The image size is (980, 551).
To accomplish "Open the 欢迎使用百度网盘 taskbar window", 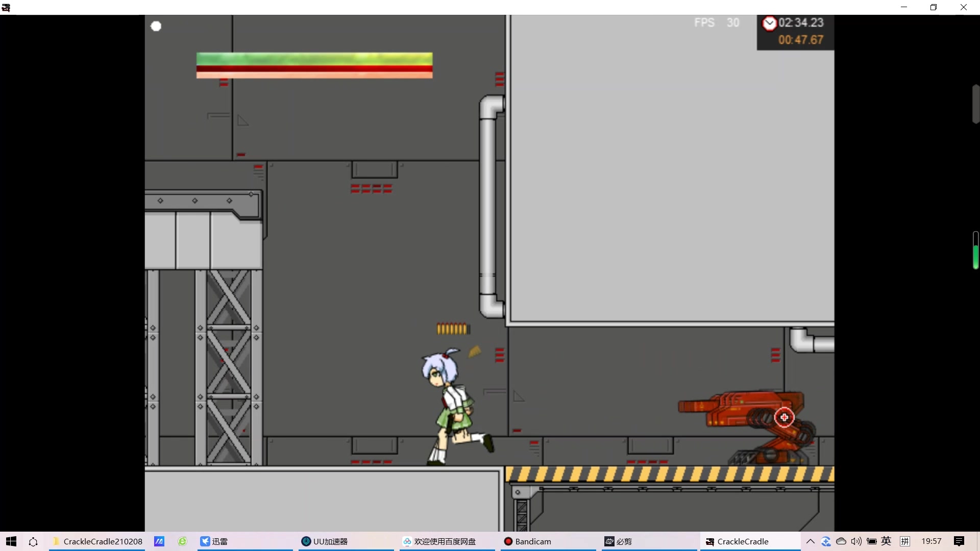I will click(x=439, y=541).
